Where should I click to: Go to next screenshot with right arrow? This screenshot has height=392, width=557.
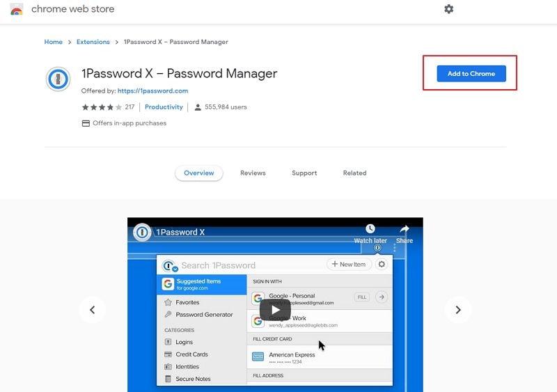point(458,310)
